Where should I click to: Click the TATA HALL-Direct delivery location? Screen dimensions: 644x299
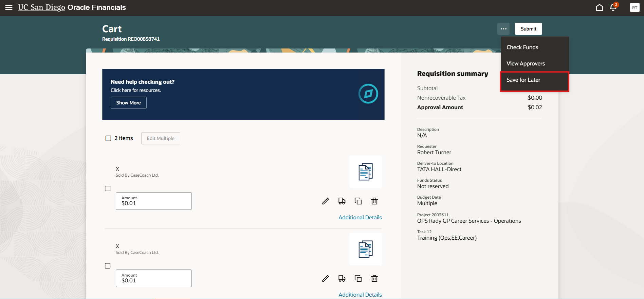point(439,170)
